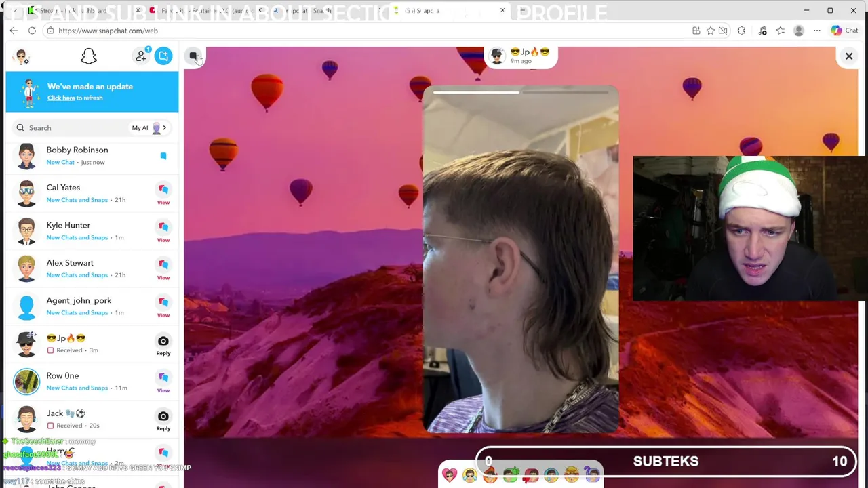The height and width of the screenshot is (488, 868).
Task: Add this page to favorites (star icon)
Action: [x=710, y=30]
